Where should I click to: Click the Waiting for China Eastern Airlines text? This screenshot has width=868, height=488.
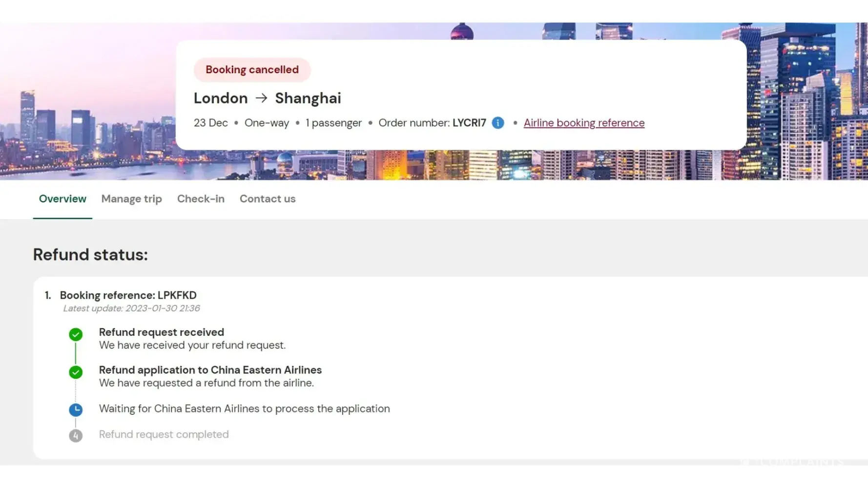click(x=244, y=408)
